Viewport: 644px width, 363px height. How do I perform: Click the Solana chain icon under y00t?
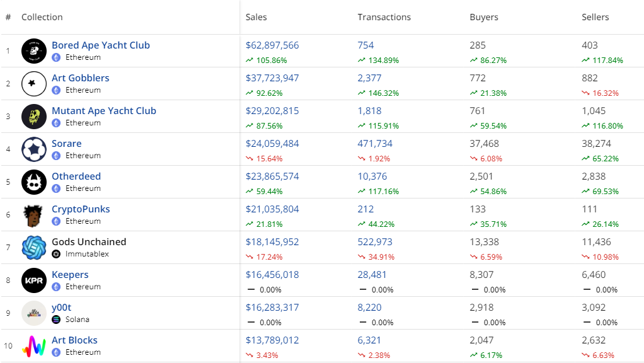click(x=56, y=320)
